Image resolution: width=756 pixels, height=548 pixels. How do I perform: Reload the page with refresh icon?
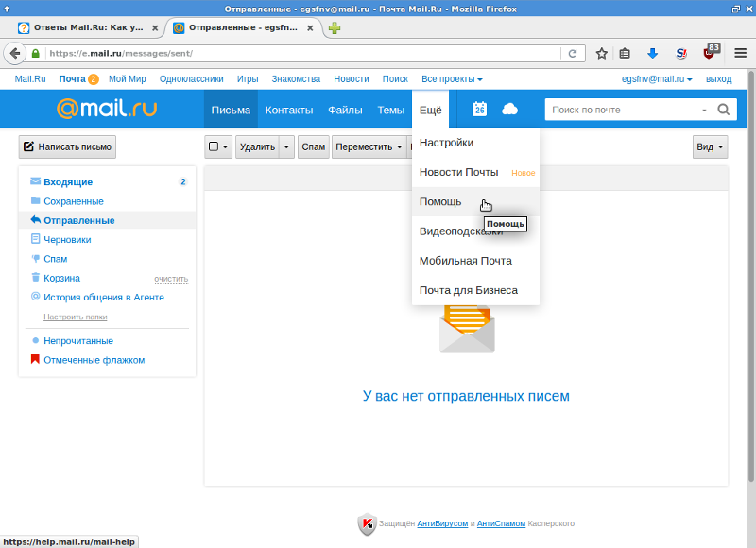click(x=573, y=54)
